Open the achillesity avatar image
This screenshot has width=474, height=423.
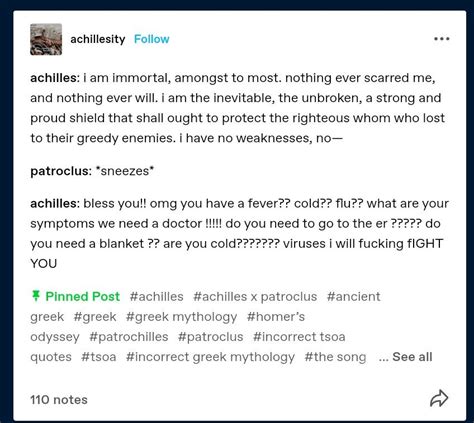tap(46, 39)
